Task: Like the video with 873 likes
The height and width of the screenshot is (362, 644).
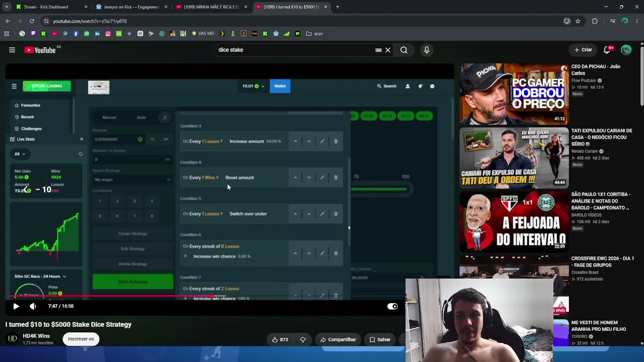Action: click(x=280, y=340)
